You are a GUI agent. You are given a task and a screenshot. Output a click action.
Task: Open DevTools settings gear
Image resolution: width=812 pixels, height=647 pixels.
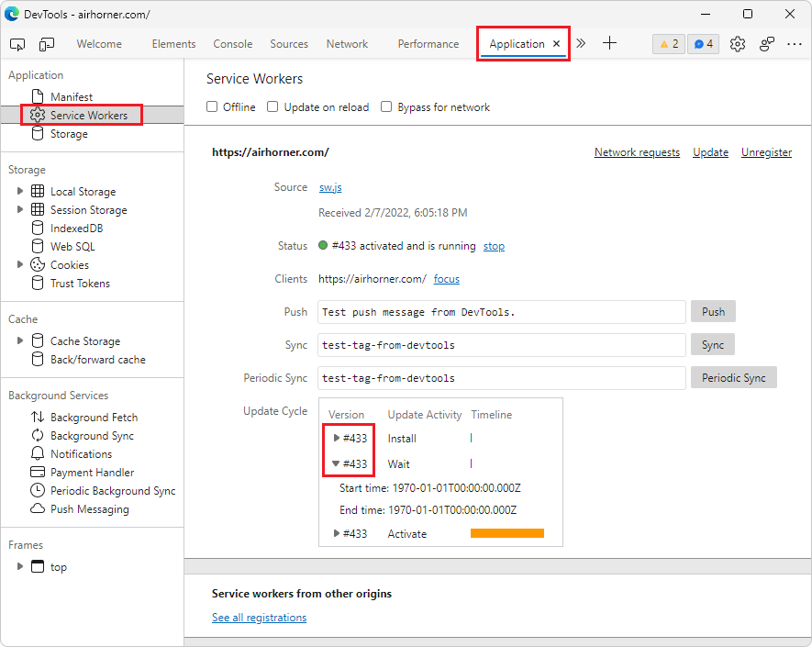[x=737, y=43]
